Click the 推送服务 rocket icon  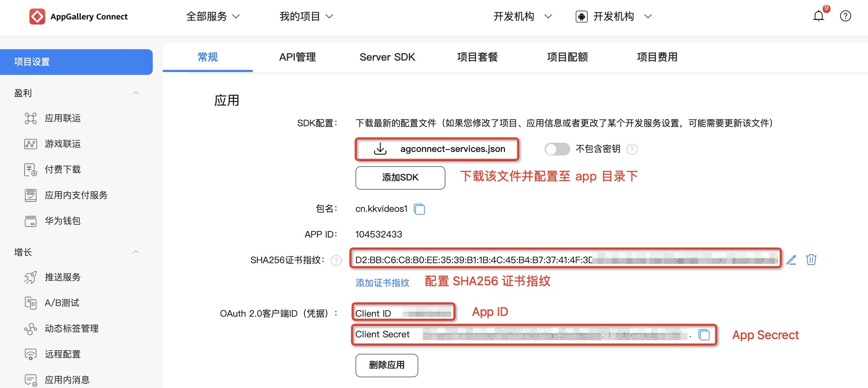tap(31, 277)
